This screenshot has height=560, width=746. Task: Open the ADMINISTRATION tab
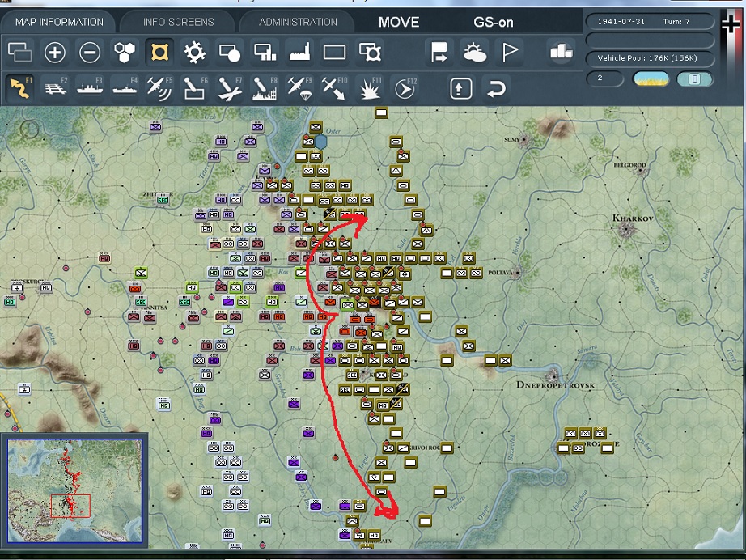click(298, 22)
